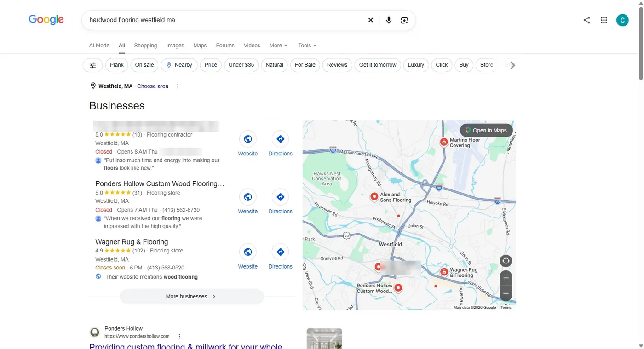Open Ponders Hollow Website button
This screenshot has width=644, height=349.
click(248, 197)
